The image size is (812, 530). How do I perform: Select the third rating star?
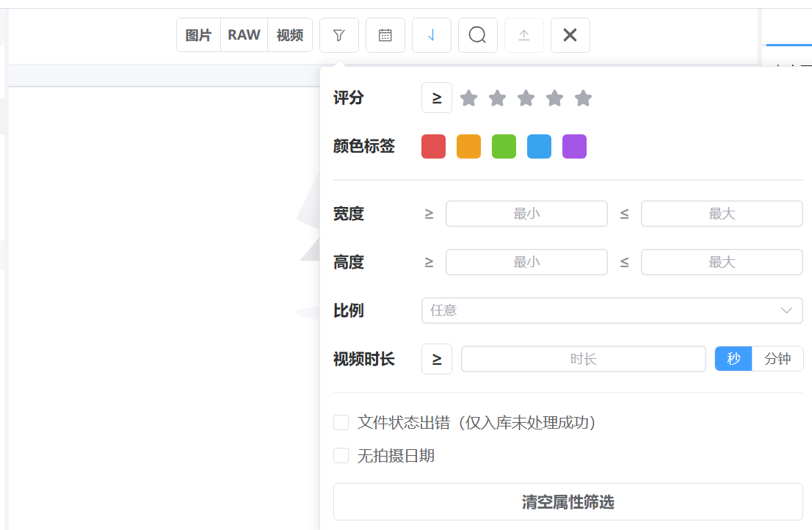tap(526, 98)
